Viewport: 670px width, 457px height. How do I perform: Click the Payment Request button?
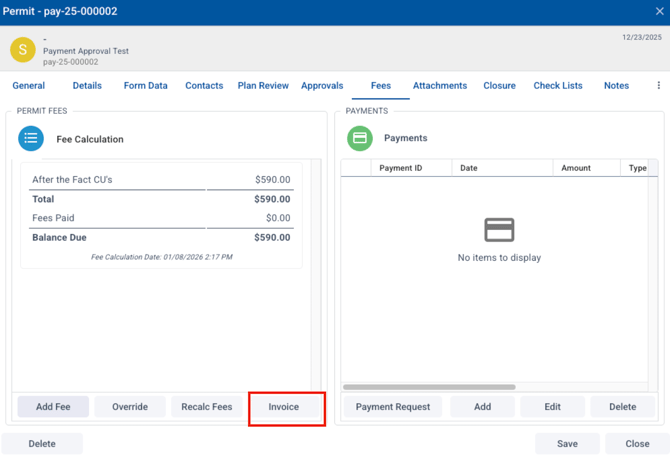pyautogui.click(x=393, y=407)
